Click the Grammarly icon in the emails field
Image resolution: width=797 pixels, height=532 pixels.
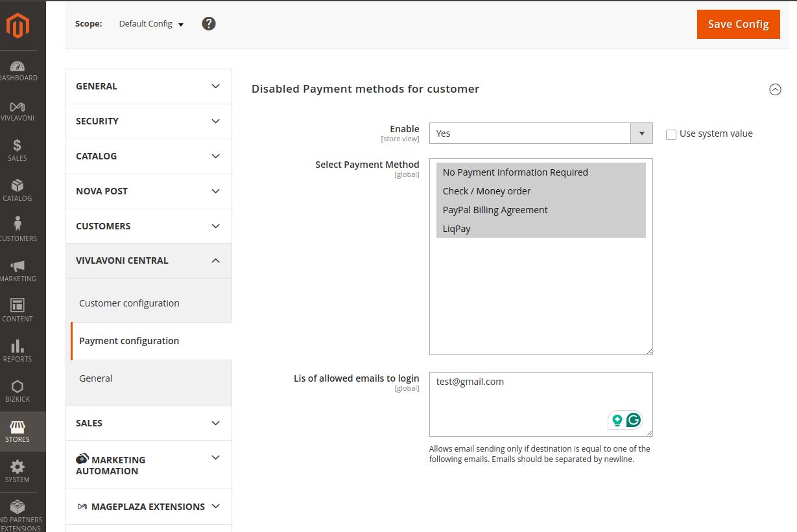634,420
